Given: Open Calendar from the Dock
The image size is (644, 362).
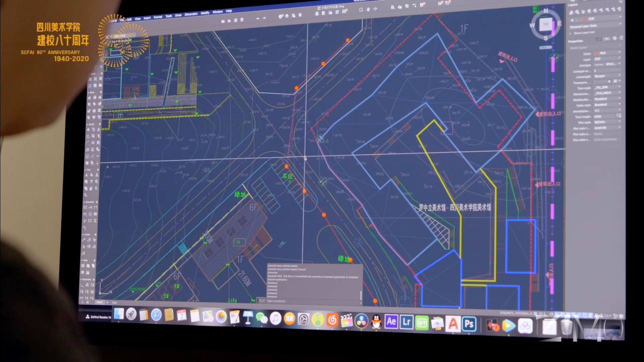Looking at the screenshot, I should 182,315.
